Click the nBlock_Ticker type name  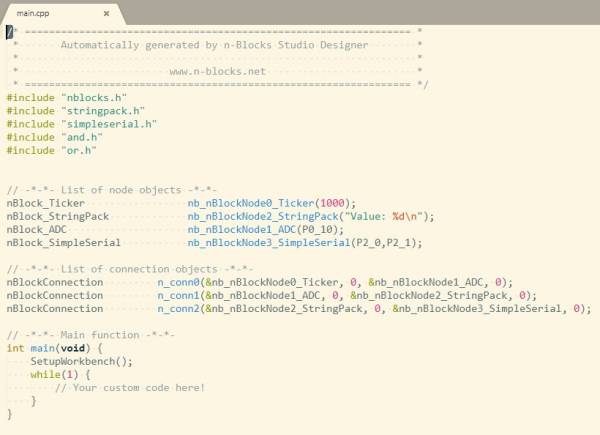click(x=46, y=203)
